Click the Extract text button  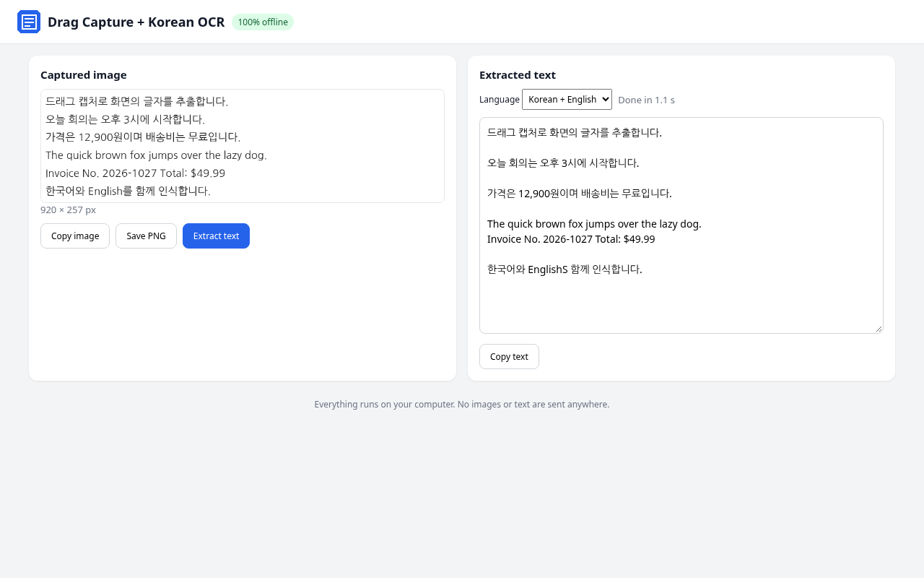click(x=216, y=236)
